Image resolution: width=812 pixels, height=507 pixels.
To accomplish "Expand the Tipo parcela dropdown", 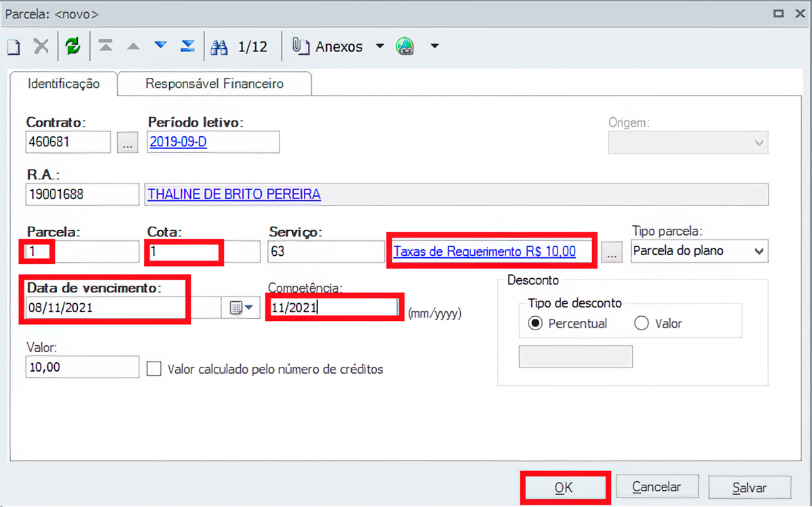I will click(x=759, y=251).
